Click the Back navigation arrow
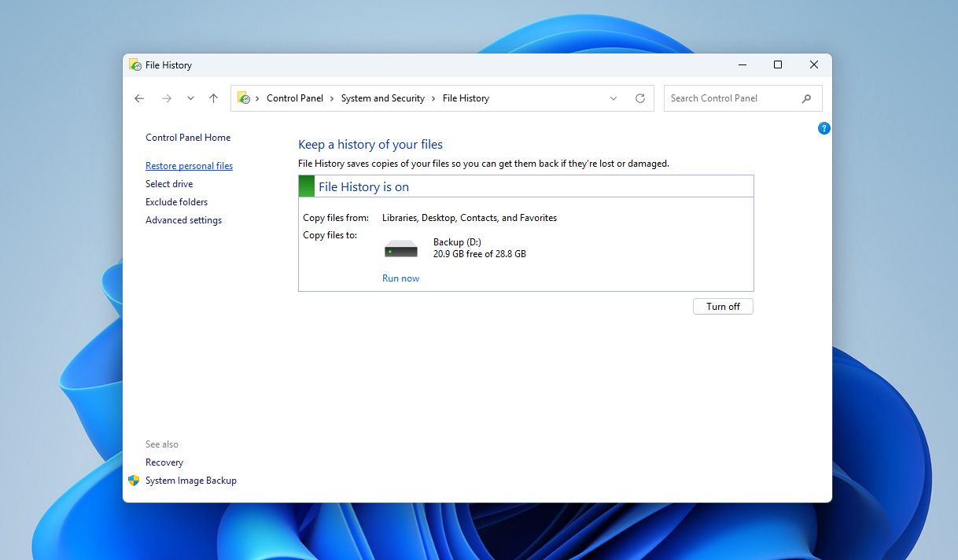Viewport: 958px width, 560px height. 139,98
